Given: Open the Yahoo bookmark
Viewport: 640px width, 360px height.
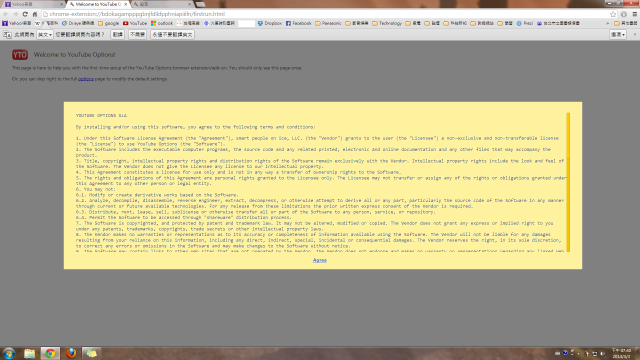Looking at the screenshot, I should click(x=16, y=23).
